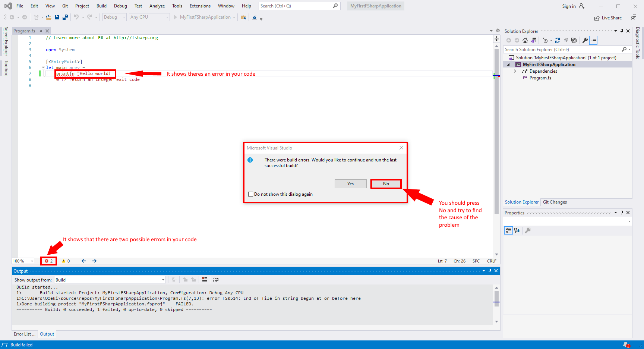
Task: Navigate to previous issue arrow
Action: (84, 261)
